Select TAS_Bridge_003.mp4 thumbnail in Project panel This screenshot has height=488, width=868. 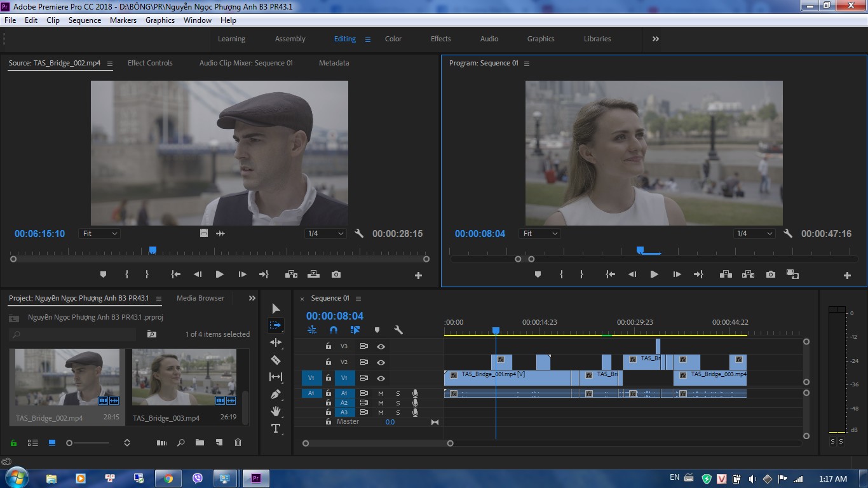pyautogui.click(x=184, y=377)
